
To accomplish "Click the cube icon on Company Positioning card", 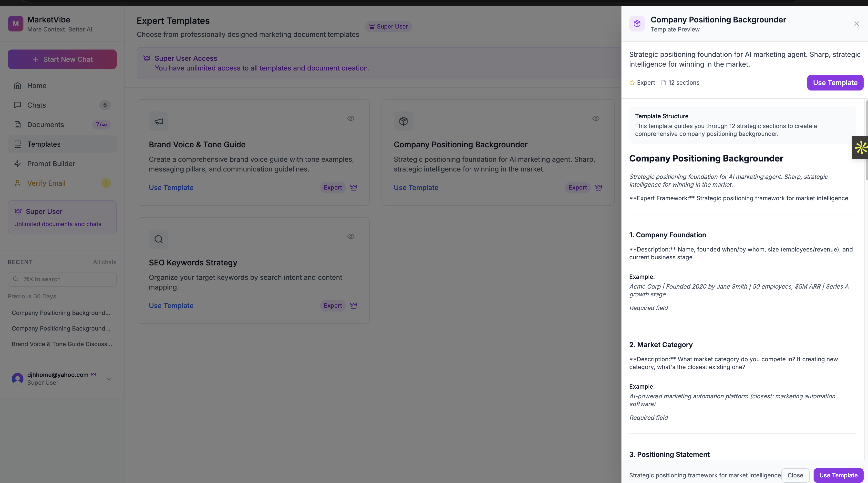I will (403, 121).
